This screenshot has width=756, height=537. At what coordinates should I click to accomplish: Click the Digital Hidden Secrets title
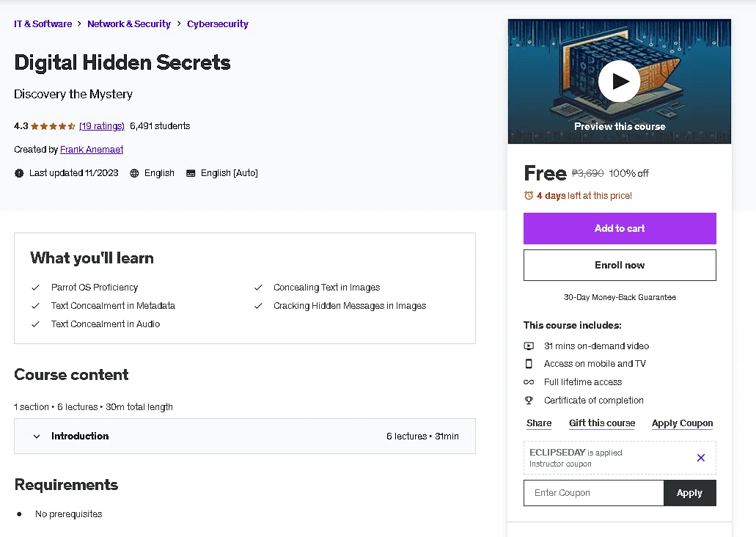(x=122, y=62)
